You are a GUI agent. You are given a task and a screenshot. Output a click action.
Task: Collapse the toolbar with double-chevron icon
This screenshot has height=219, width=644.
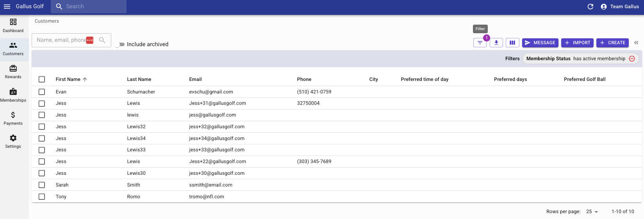[x=636, y=43]
